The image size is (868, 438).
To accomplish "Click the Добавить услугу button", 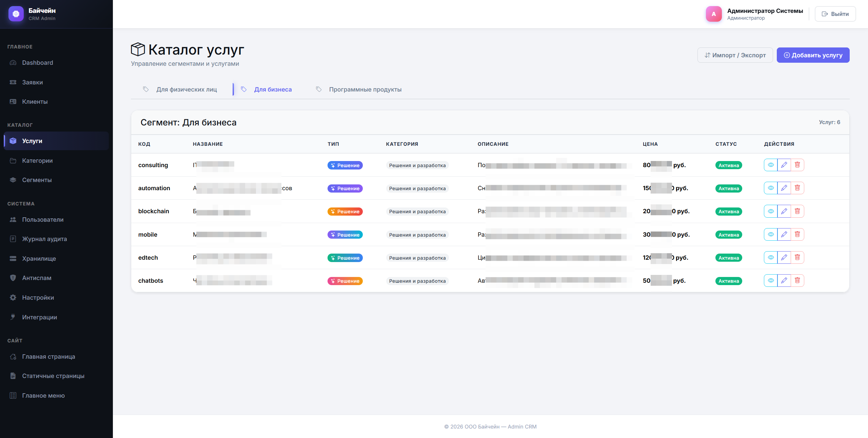I will [x=813, y=55].
